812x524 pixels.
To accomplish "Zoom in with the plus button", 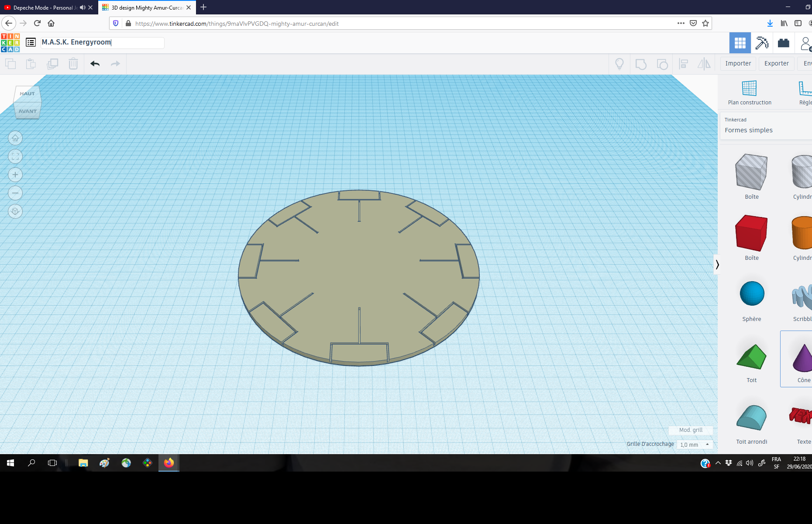I will pos(15,175).
